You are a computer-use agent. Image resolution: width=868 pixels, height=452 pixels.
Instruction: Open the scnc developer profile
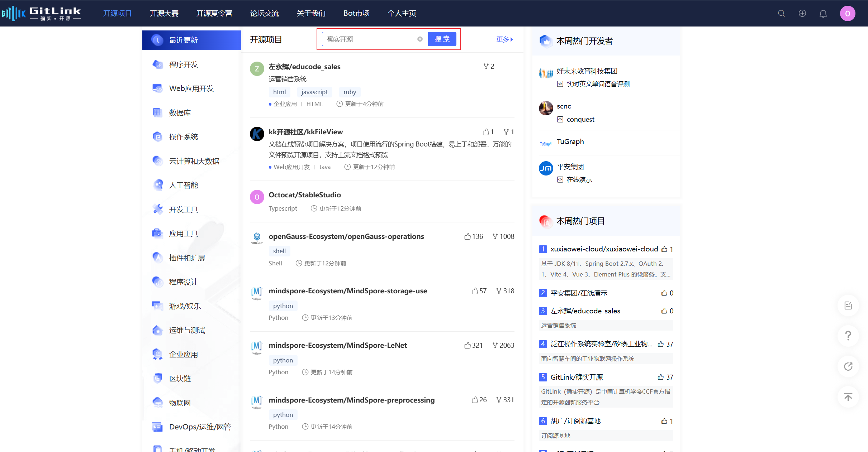click(x=564, y=106)
